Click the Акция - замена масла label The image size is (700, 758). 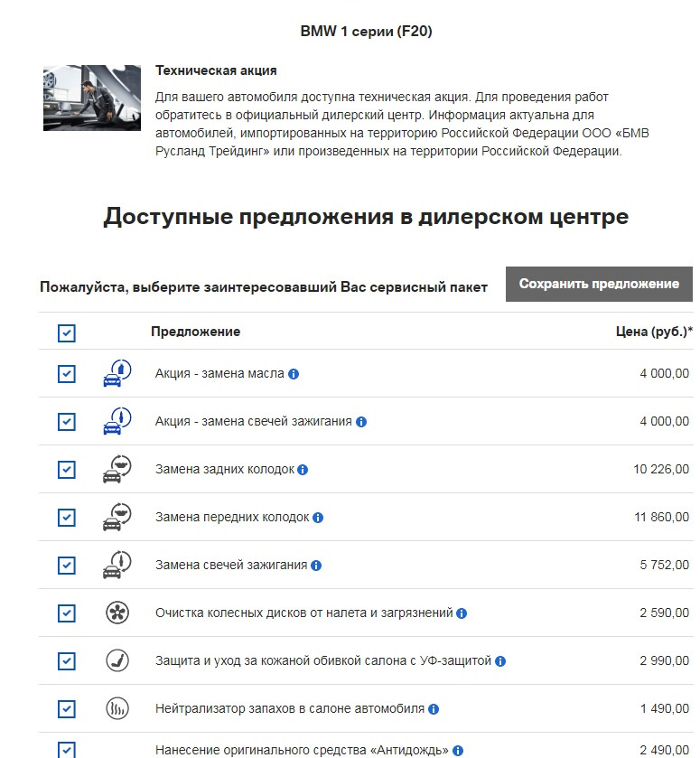coord(219,373)
